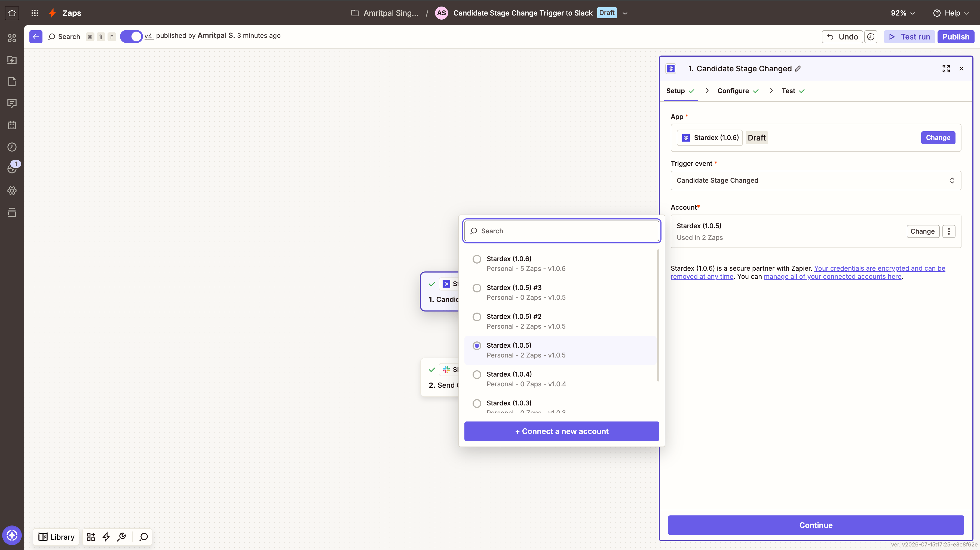980x550 pixels.
Task: Toggle the Zap on/off switch
Action: 131,36
